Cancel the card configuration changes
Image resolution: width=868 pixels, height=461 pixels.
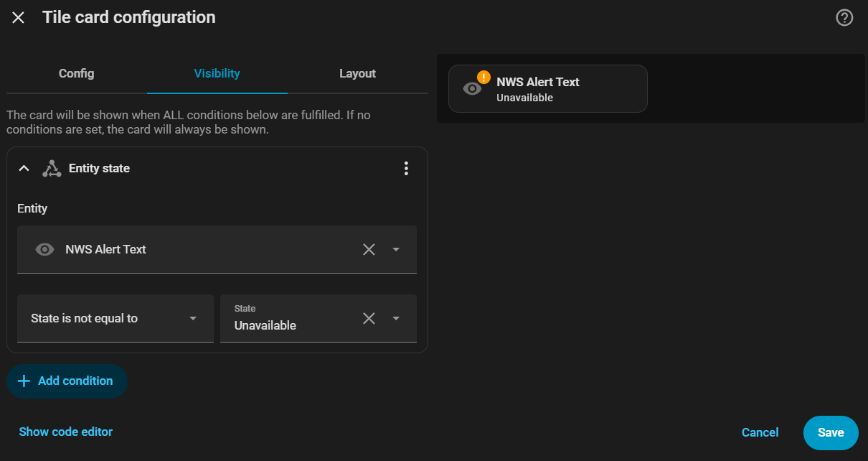tap(760, 432)
